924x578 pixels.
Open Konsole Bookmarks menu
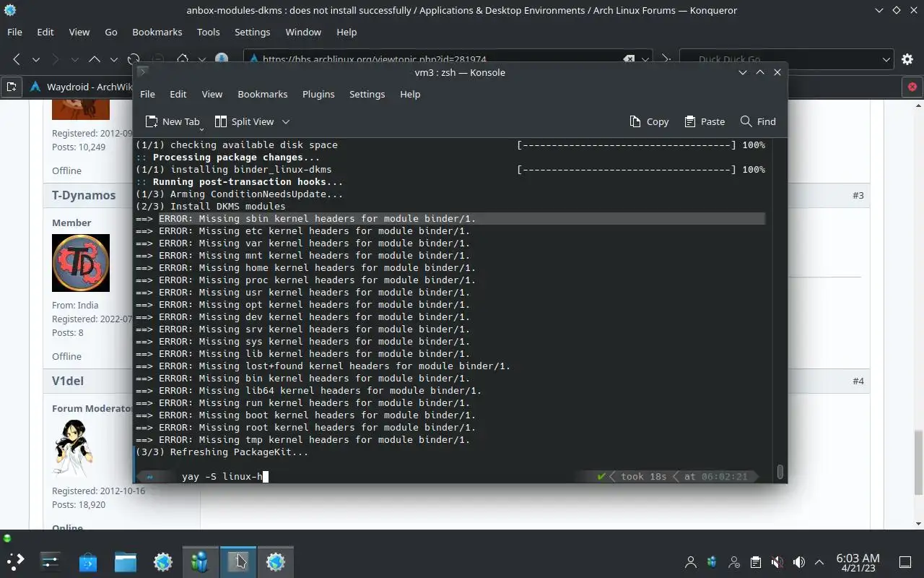click(x=263, y=94)
